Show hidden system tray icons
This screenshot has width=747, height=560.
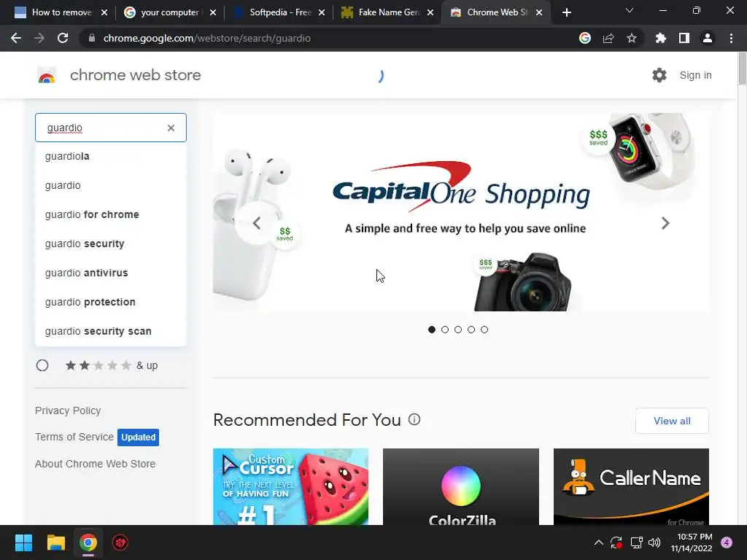tap(599, 542)
